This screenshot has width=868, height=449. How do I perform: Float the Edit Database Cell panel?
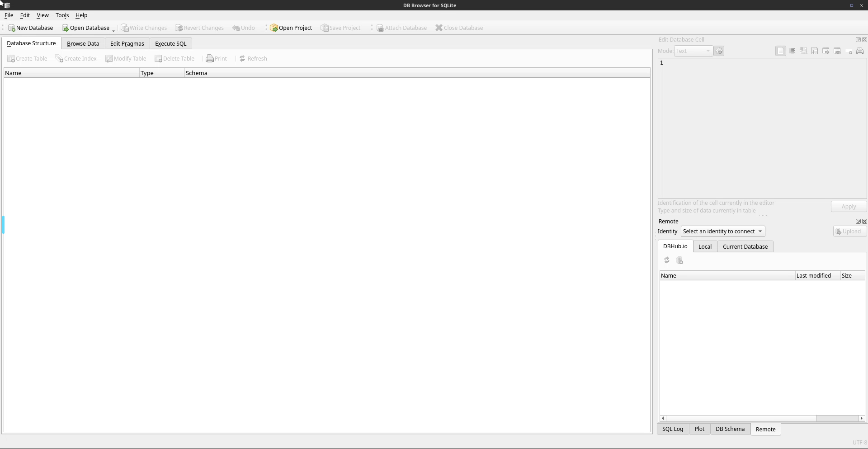[858, 40]
